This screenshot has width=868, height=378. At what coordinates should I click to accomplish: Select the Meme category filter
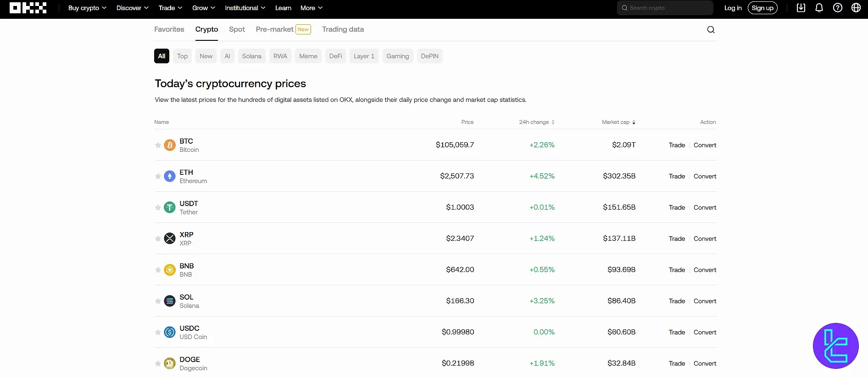[x=308, y=56]
